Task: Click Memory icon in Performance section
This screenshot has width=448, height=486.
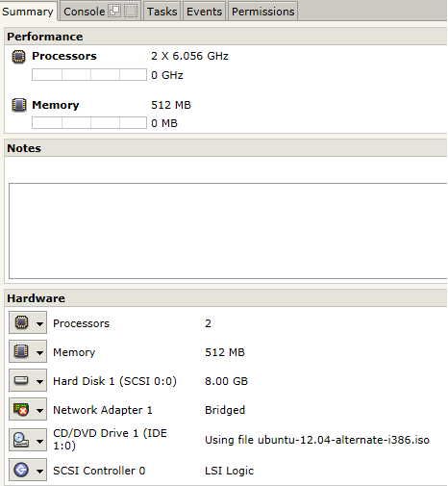Action: (x=19, y=105)
